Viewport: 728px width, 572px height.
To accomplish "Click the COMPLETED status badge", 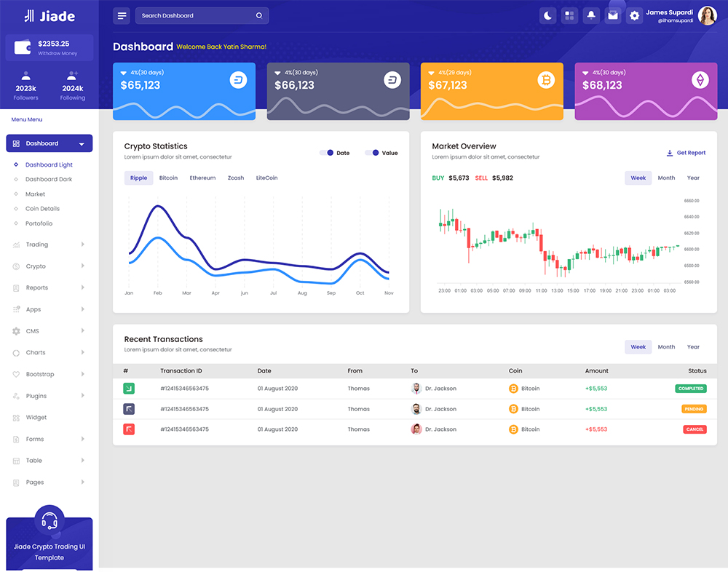I will click(x=690, y=389).
